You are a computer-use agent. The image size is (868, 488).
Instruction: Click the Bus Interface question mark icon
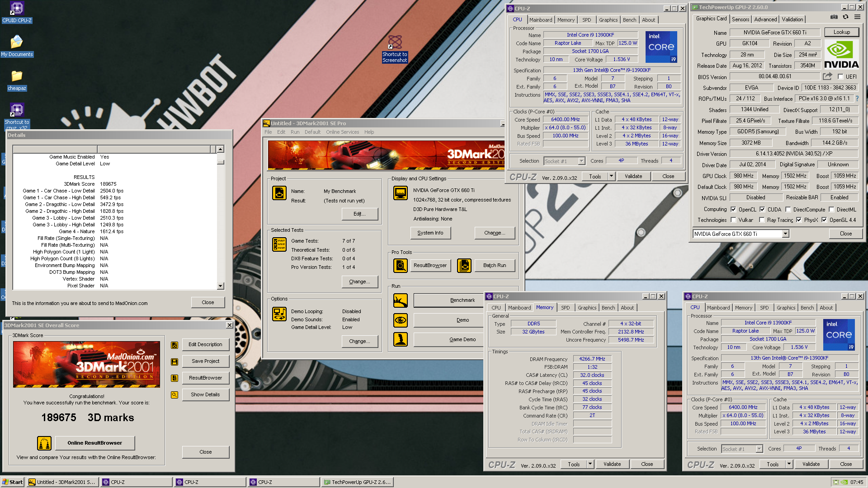tap(857, 99)
